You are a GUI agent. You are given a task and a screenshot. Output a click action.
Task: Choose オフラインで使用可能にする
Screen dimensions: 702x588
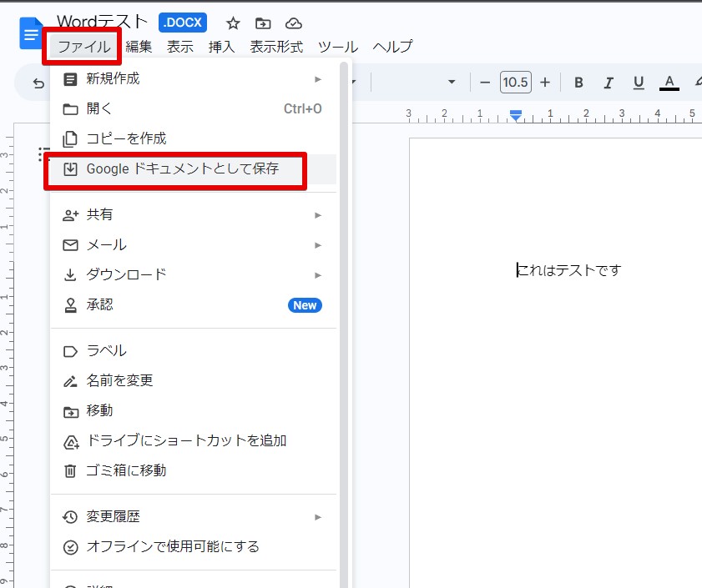[193, 547]
